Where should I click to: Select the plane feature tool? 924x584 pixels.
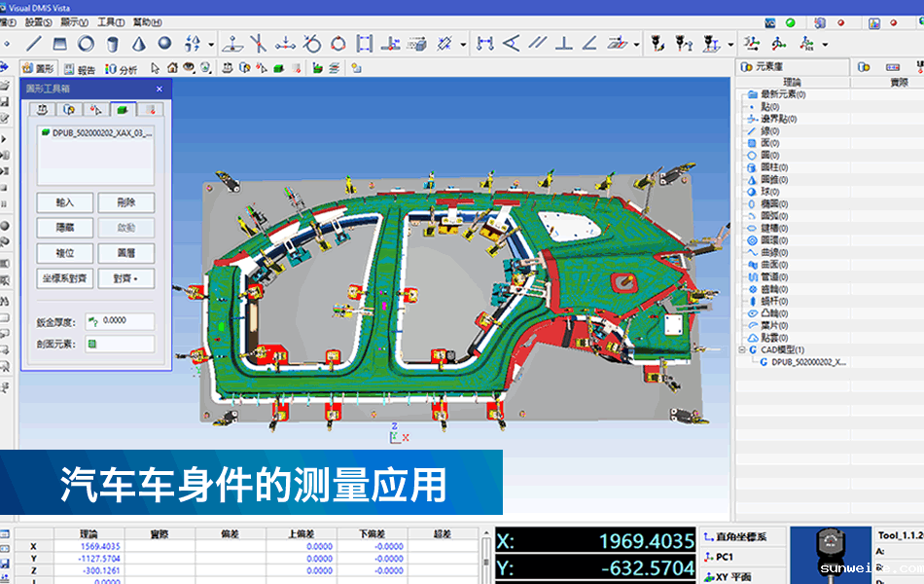coord(60,43)
